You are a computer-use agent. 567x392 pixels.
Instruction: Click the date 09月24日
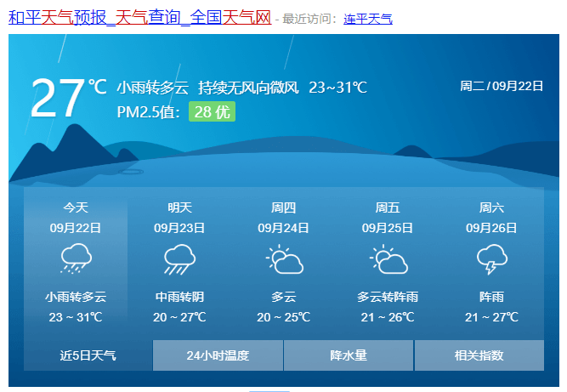284,228
